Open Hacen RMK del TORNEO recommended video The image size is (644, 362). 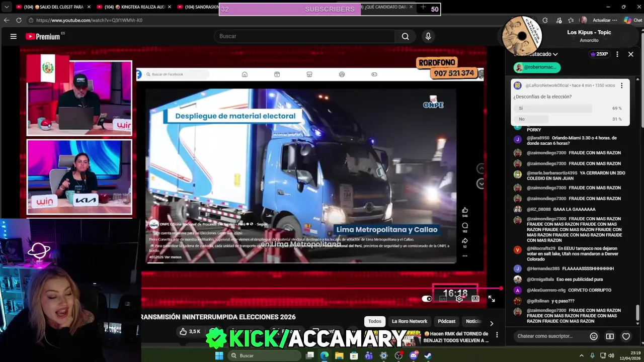(x=456, y=337)
